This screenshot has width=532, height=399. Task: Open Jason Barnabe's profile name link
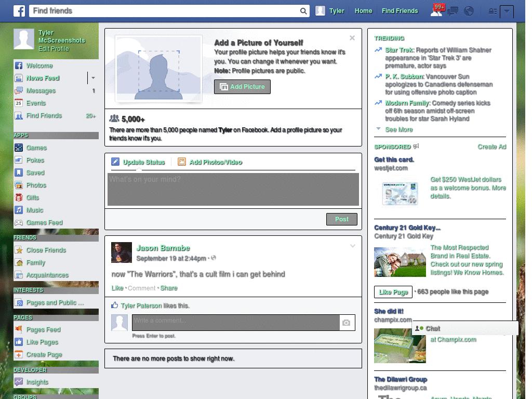[x=163, y=248]
